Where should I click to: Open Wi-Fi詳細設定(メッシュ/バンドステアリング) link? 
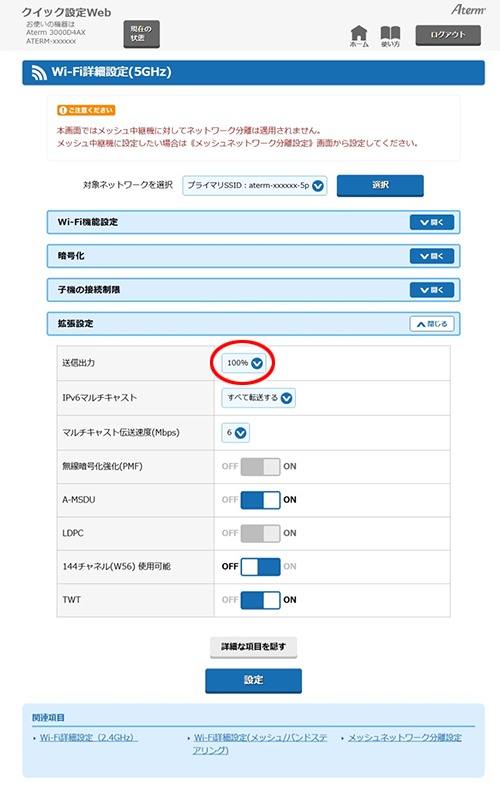click(x=260, y=744)
